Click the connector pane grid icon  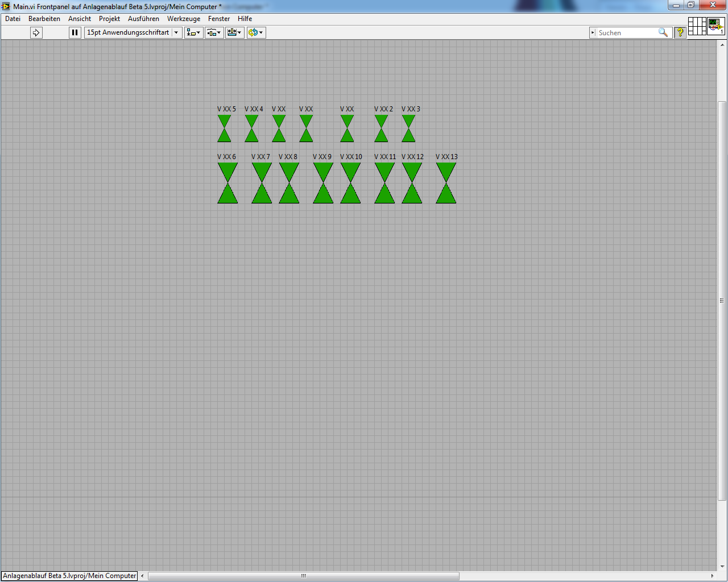697,26
